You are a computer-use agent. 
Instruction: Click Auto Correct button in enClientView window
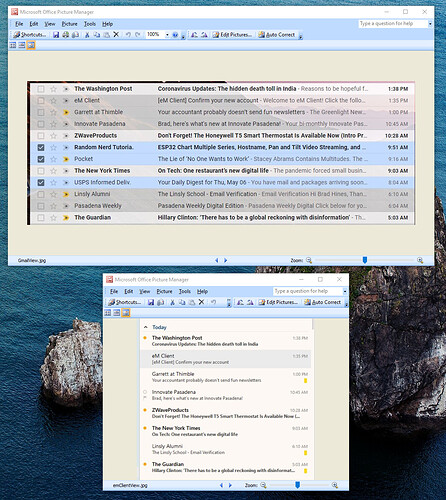coord(323,302)
